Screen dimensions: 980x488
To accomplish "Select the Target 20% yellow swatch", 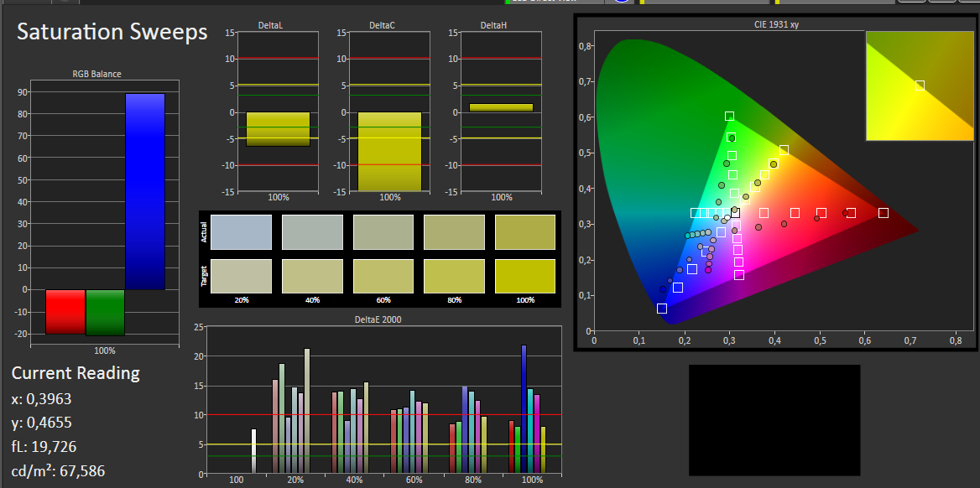I will [x=242, y=276].
